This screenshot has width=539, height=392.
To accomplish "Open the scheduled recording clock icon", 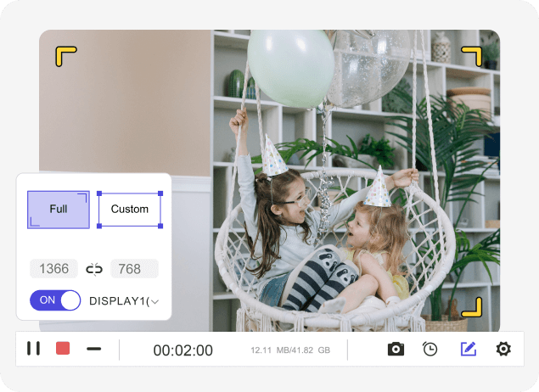I will tap(430, 349).
